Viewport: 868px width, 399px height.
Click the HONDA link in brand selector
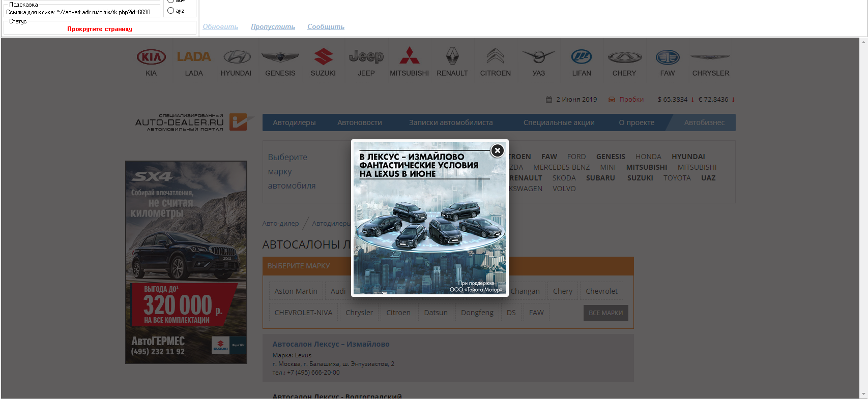coord(648,157)
